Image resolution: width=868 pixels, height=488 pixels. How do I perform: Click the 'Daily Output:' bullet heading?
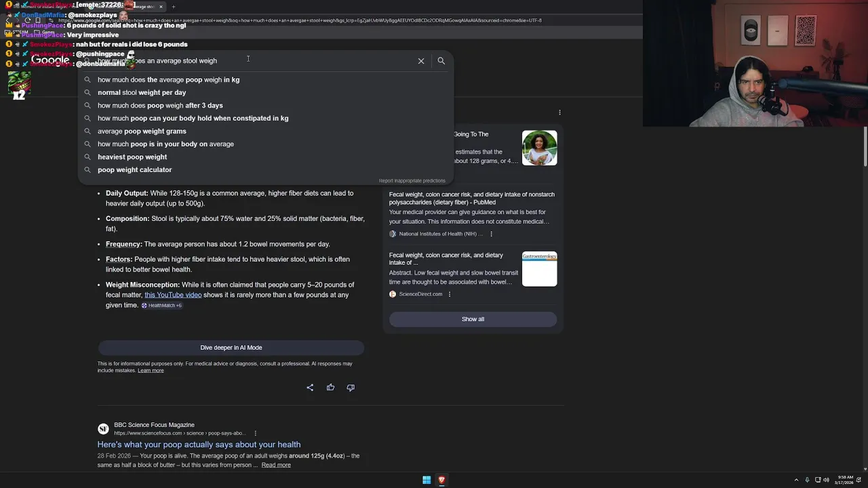[x=127, y=193]
